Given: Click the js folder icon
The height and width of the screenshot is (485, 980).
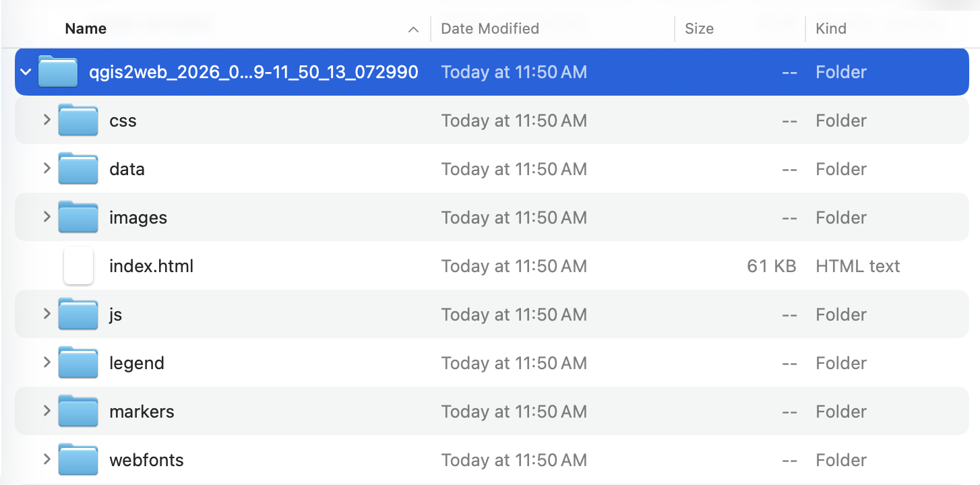Looking at the screenshot, I should tap(78, 315).
